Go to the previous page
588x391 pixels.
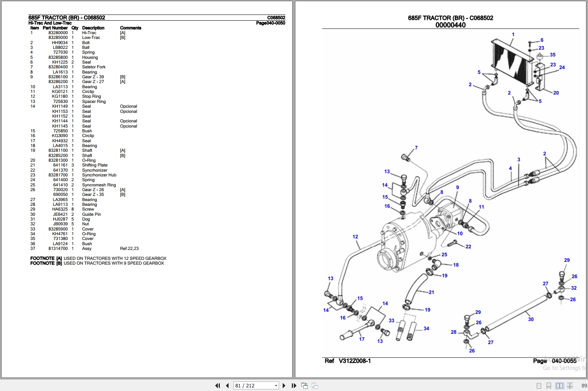pyautogui.click(x=227, y=385)
